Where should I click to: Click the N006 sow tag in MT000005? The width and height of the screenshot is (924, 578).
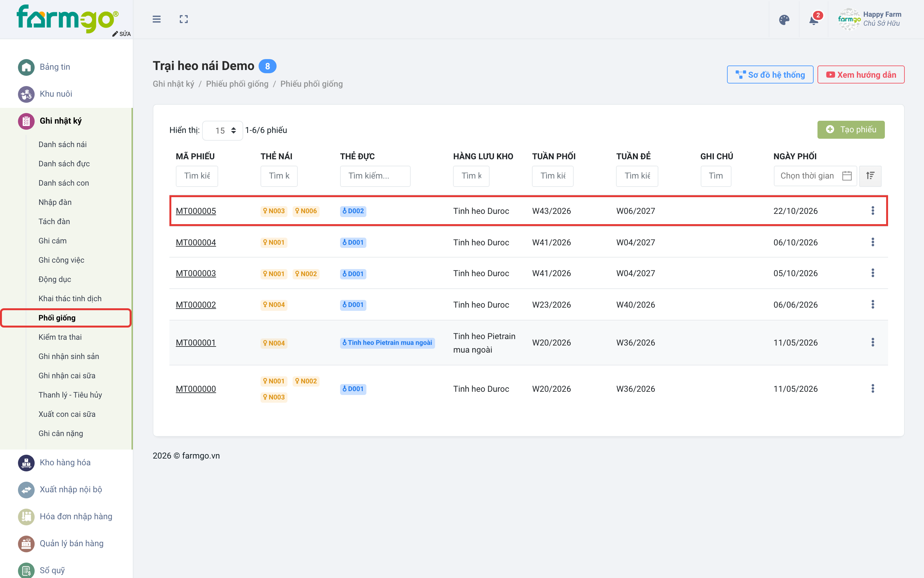click(x=306, y=211)
